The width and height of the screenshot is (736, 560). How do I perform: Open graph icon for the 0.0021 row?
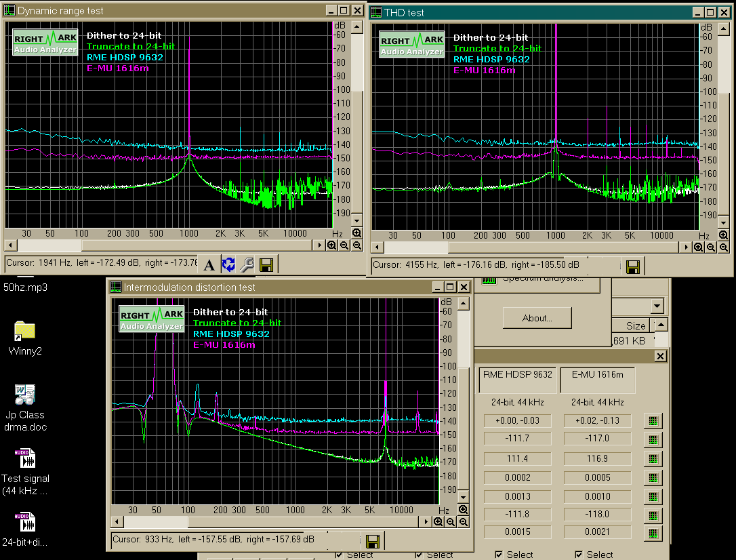pos(653,533)
